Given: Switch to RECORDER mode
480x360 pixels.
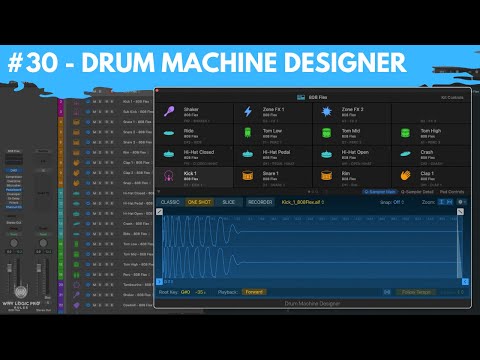Looking at the screenshot, I should 260,202.
